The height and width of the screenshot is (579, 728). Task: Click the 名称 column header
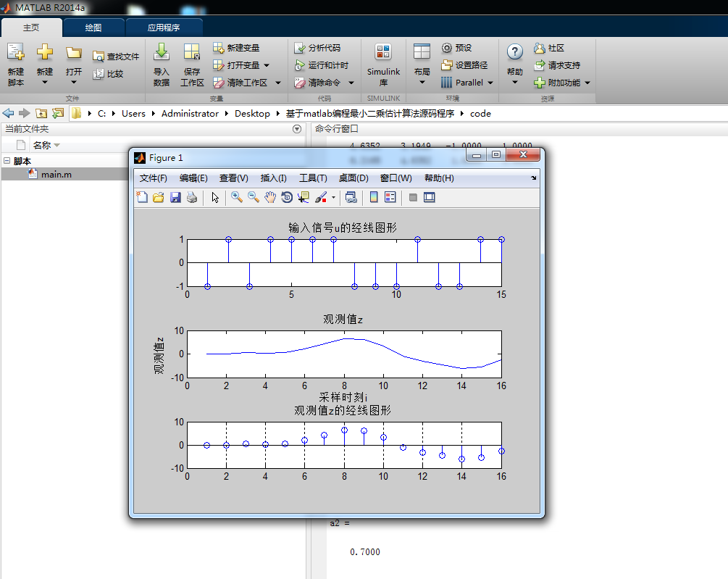click(x=42, y=146)
